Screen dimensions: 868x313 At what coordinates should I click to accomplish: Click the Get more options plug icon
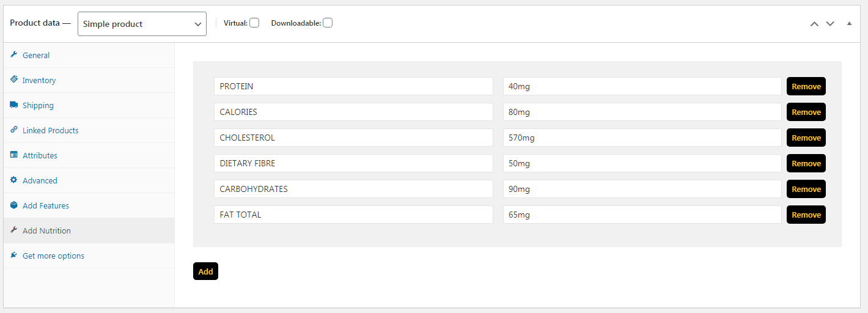pos(14,255)
